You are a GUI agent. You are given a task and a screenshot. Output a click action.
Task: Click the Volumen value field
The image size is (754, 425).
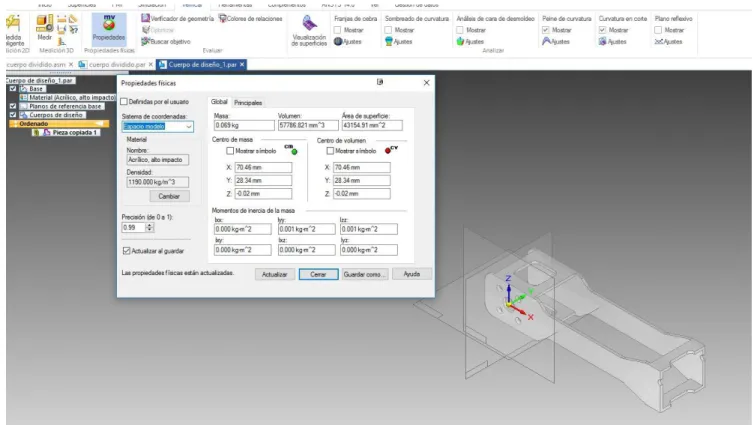pyautogui.click(x=308, y=125)
